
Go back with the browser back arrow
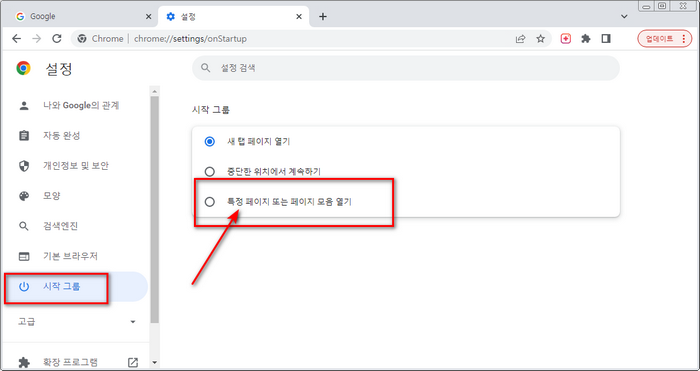coord(17,39)
